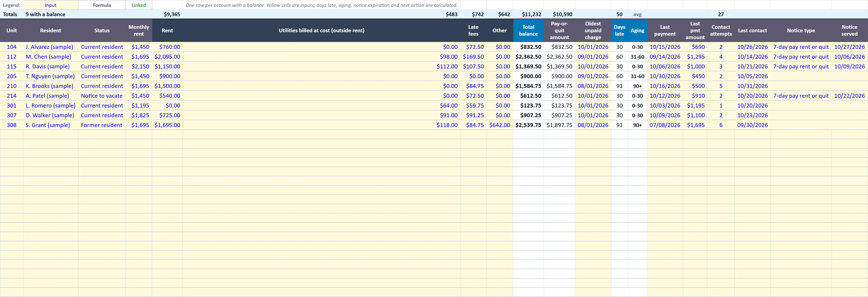The image size is (868, 297).
Task: Select resident D. Walker (sample) cell
Action: coord(50,116)
